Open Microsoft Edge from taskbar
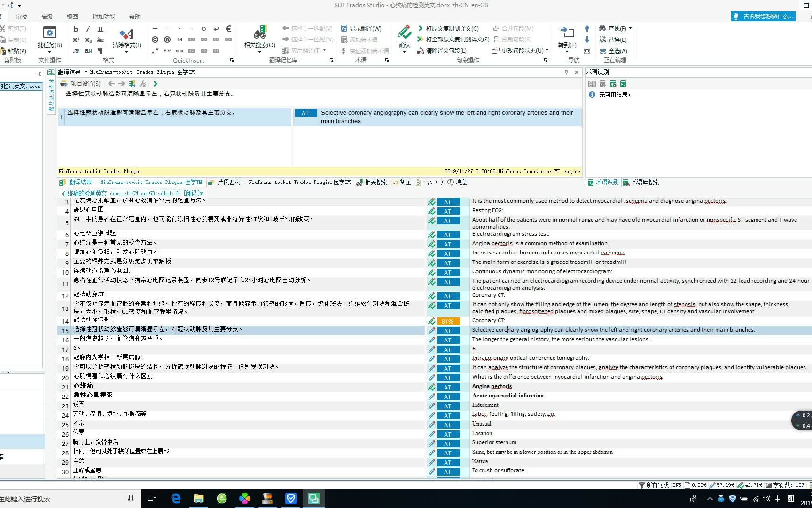The width and height of the screenshot is (812, 508). click(176, 499)
